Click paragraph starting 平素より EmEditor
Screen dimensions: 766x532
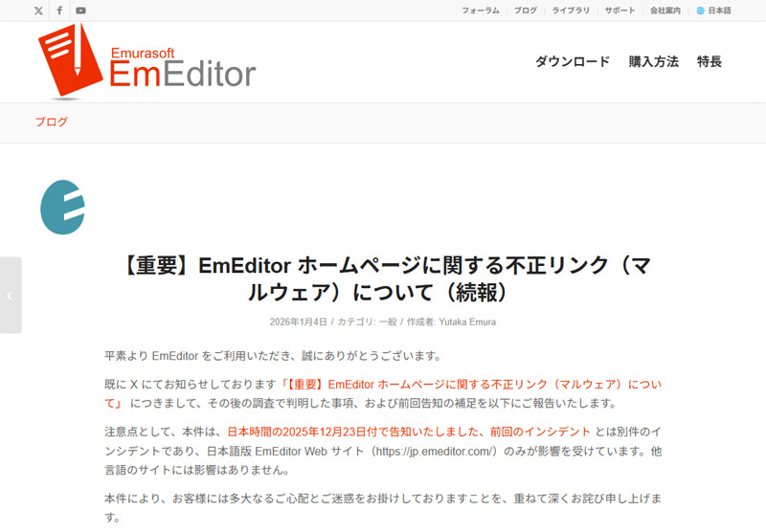click(273, 356)
